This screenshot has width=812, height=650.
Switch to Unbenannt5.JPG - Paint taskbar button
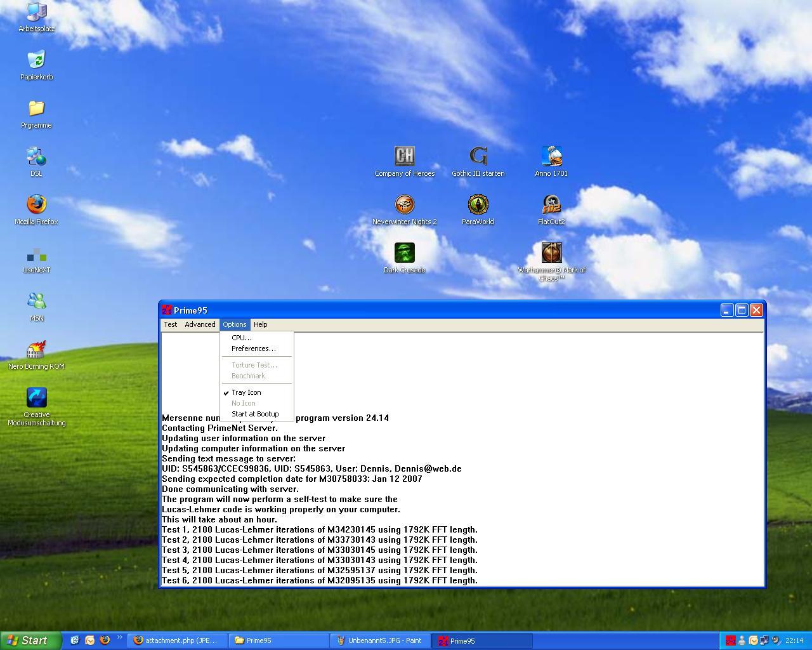[381, 640]
